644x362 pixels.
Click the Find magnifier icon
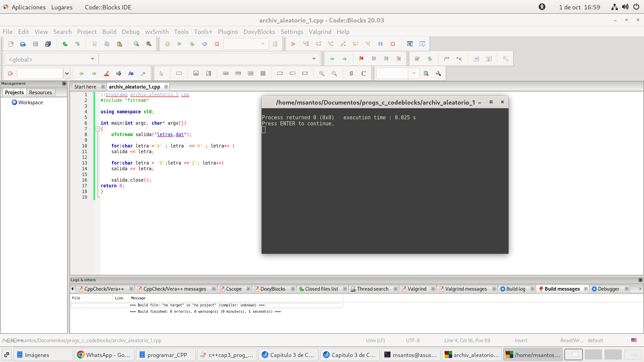click(136, 44)
